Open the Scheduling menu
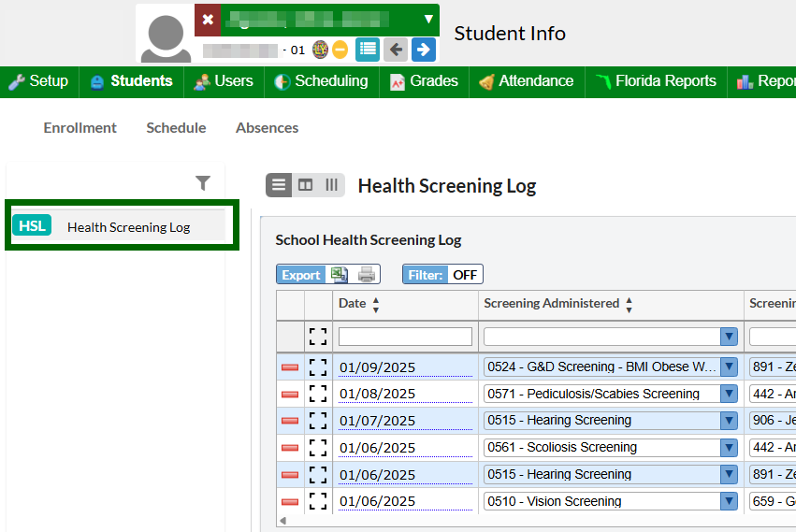The image size is (796, 532). [322, 81]
